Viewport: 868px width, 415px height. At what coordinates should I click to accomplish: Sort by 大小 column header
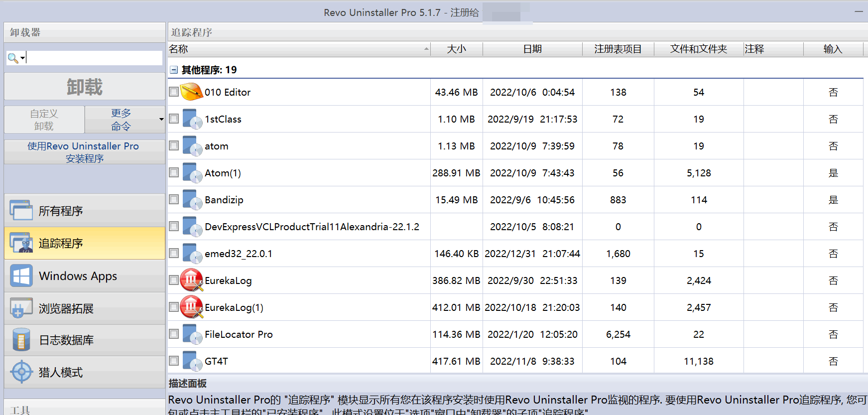[x=457, y=49]
